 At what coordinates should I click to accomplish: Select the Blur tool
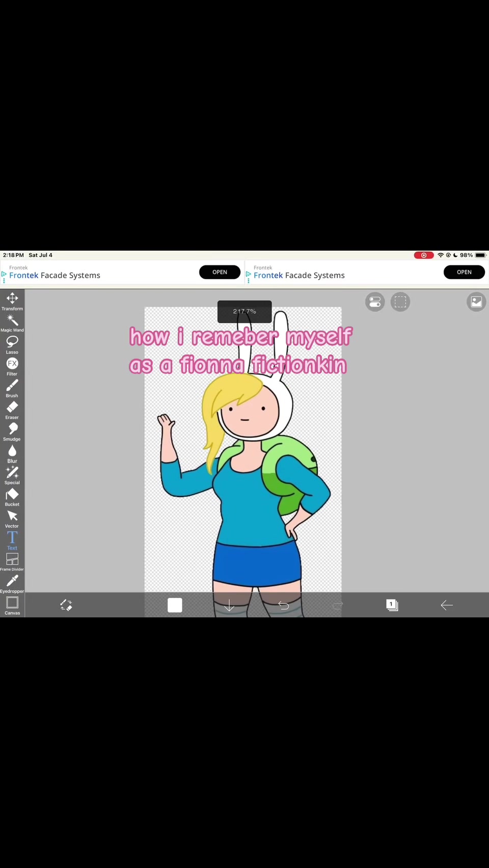(12, 454)
